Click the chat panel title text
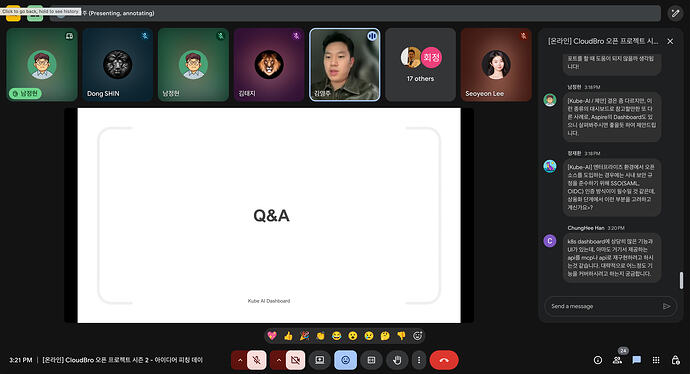This screenshot has width=690, height=374. [x=603, y=41]
